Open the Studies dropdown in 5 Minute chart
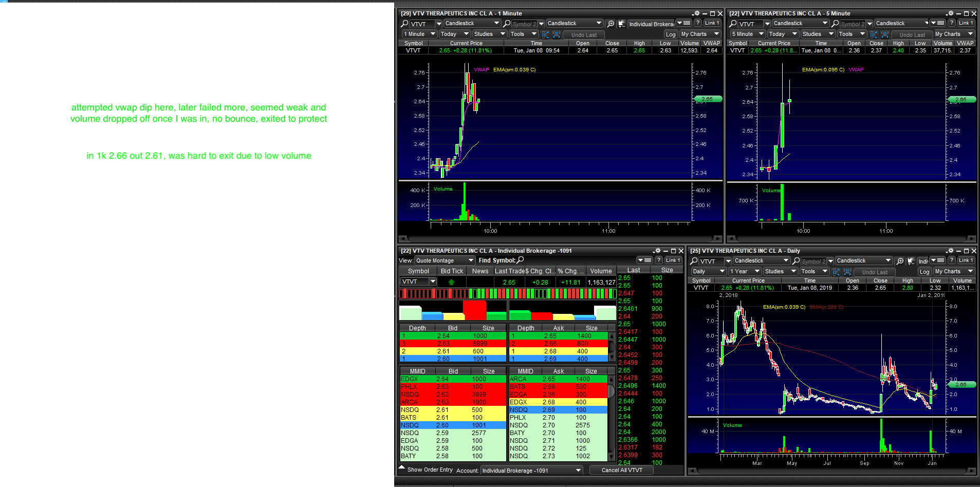Screen dimensions: 980x487 point(818,34)
